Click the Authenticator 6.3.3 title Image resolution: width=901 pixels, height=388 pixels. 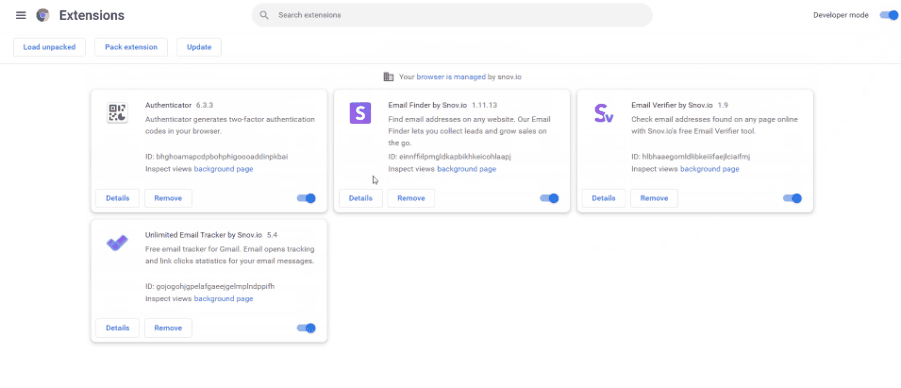[179, 106]
